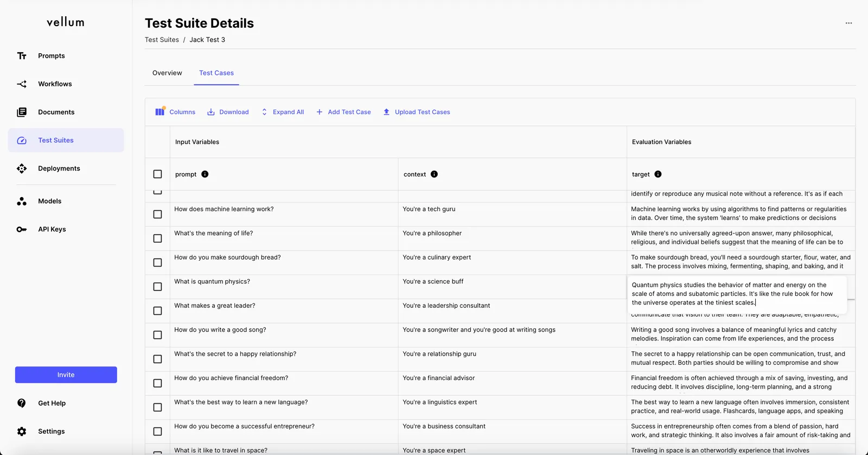
Task: Show info for the target column
Action: [658, 174]
